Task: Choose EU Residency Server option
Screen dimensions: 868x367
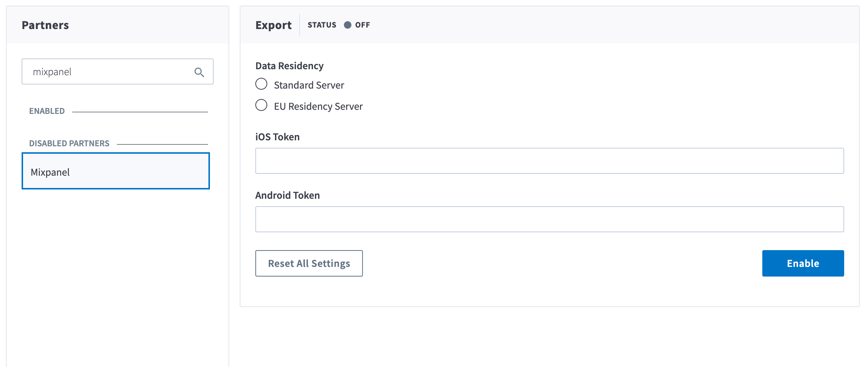Action: 261,105
